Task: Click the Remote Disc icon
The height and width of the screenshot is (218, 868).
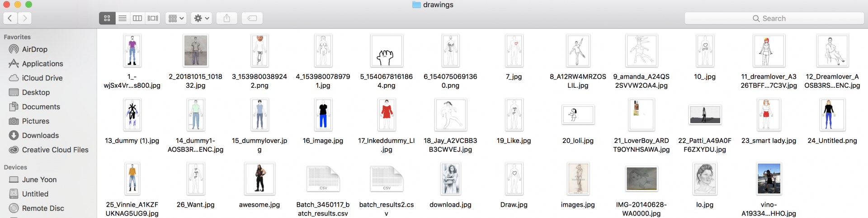Action: point(14,208)
